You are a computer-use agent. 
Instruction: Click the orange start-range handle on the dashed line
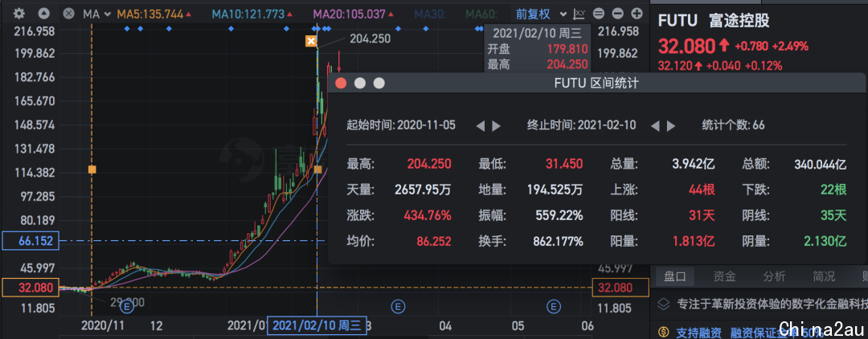click(92, 169)
